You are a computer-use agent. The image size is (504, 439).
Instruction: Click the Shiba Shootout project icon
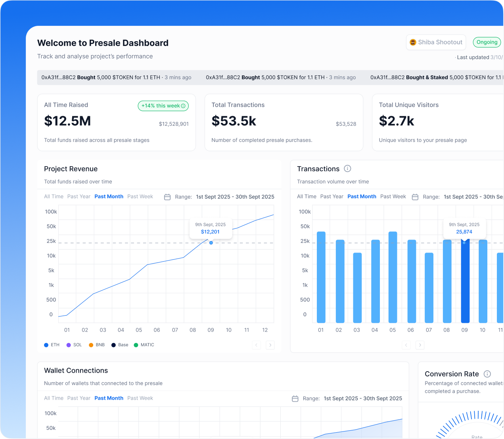point(413,42)
